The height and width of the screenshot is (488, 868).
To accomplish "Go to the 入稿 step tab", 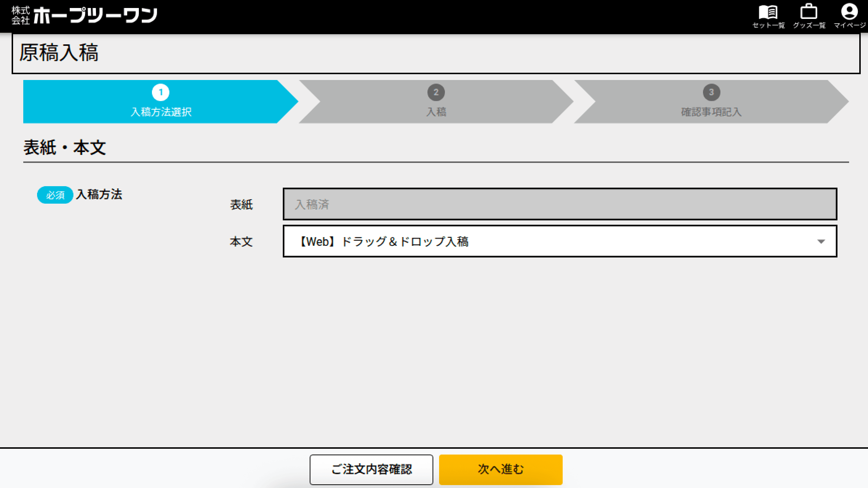I will coord(436,101).
